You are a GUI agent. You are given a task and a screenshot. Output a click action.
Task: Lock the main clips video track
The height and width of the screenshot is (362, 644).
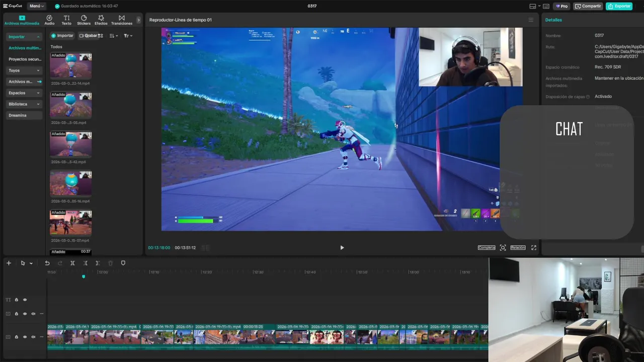[x=16, y=337]
